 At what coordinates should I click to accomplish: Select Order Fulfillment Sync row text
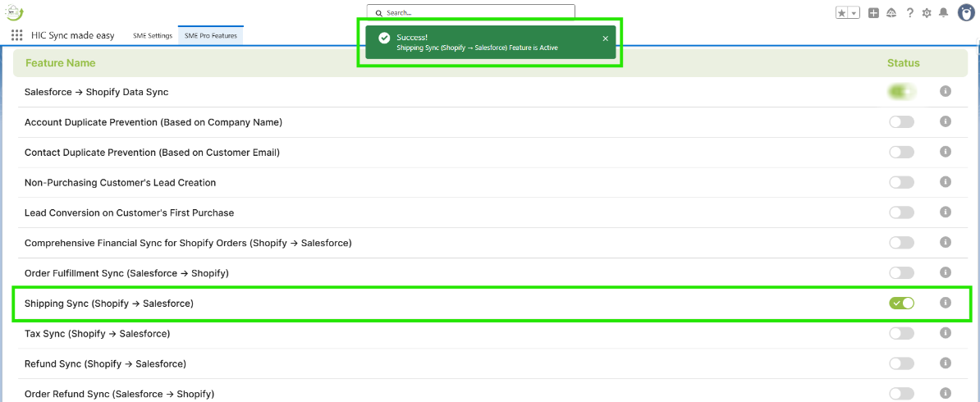point(127,273)
